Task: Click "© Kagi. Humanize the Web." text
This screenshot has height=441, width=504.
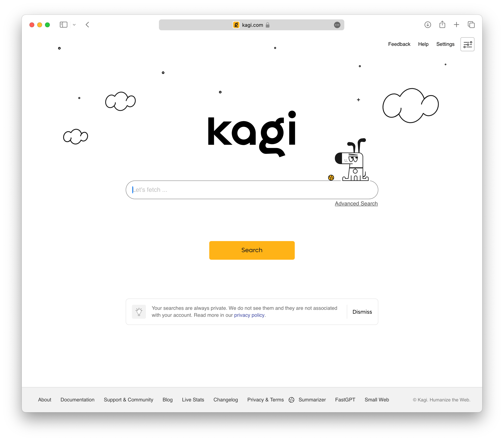Action: tap(441, 400)
